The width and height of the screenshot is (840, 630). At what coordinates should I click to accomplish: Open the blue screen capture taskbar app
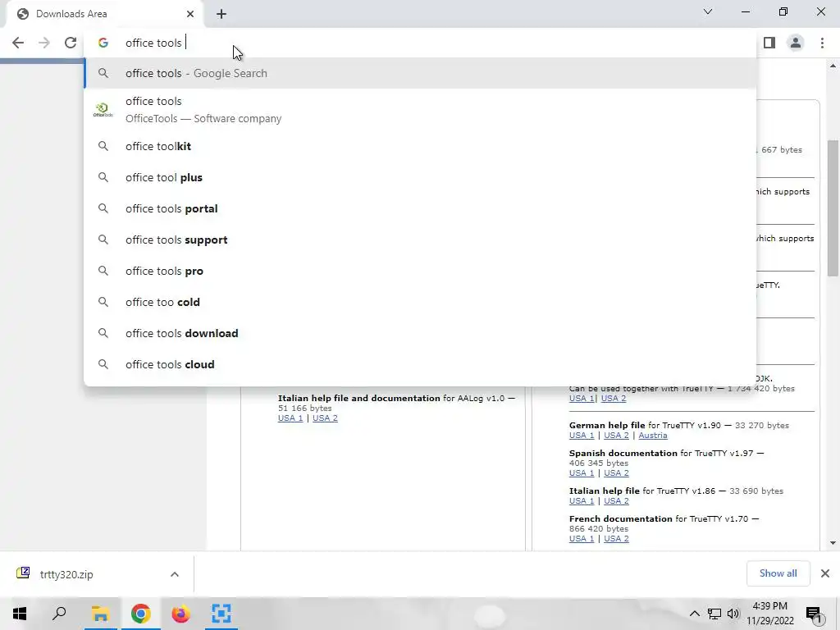pos(221,614)
